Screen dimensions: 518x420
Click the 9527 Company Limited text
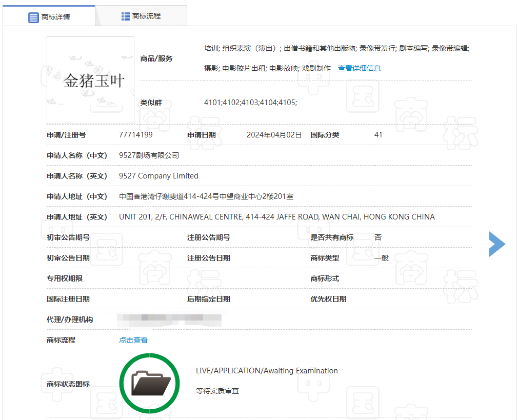tap(158, 176)
